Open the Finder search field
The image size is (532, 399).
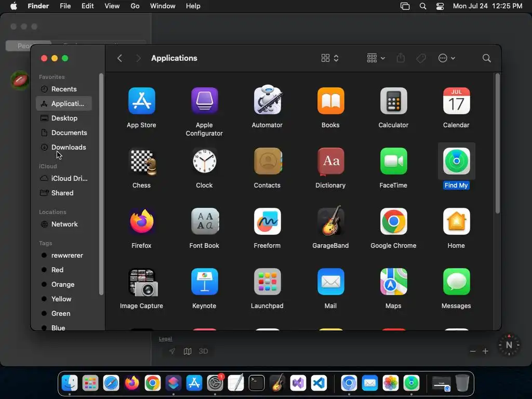click(x=486, y=58)
